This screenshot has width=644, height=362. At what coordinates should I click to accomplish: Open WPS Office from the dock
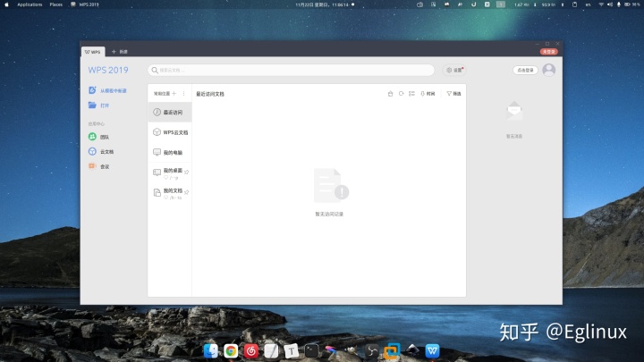432,351
